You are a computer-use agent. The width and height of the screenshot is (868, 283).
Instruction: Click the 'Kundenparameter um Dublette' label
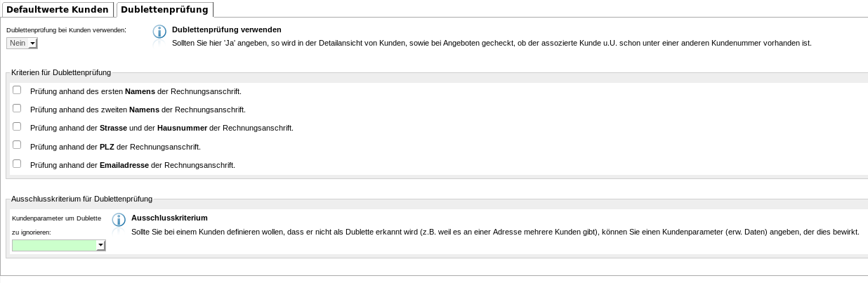[57, 218]
